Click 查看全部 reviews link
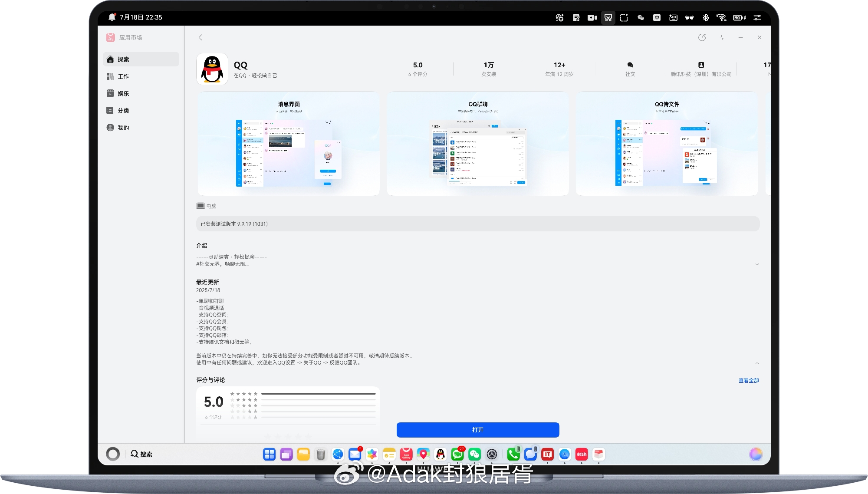The width and height of the screenshot is (868, 494). pos(748,381)
